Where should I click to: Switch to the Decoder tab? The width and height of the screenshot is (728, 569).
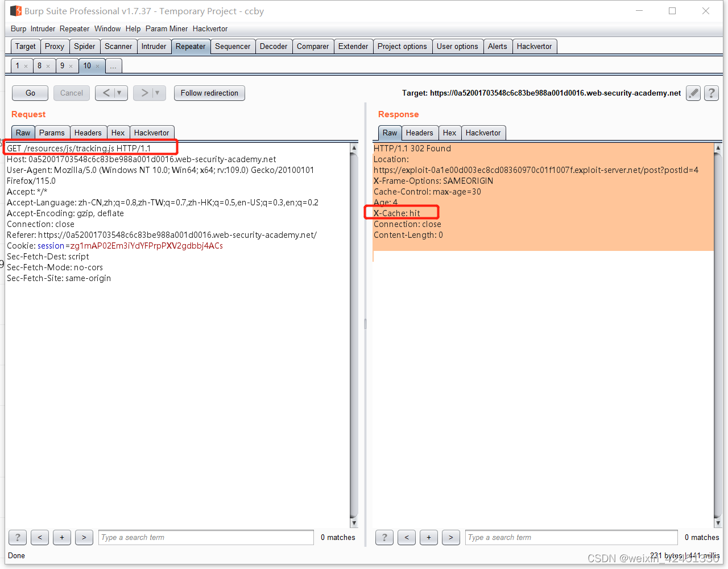tap(274, 46)
